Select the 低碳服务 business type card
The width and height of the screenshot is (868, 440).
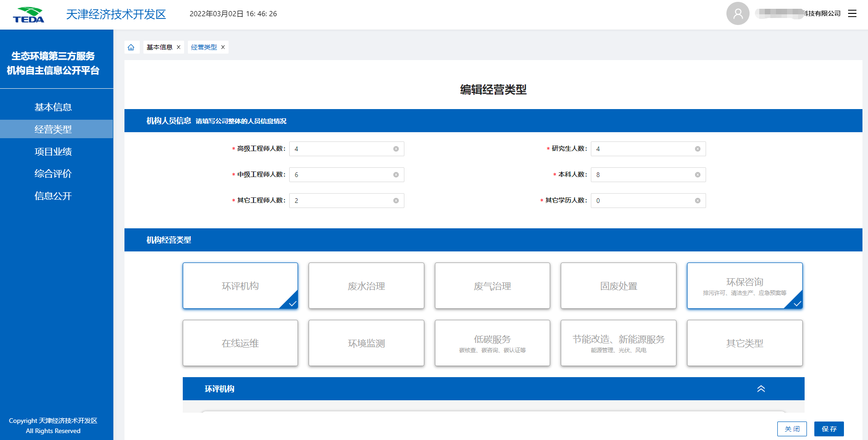coord(492,343)
